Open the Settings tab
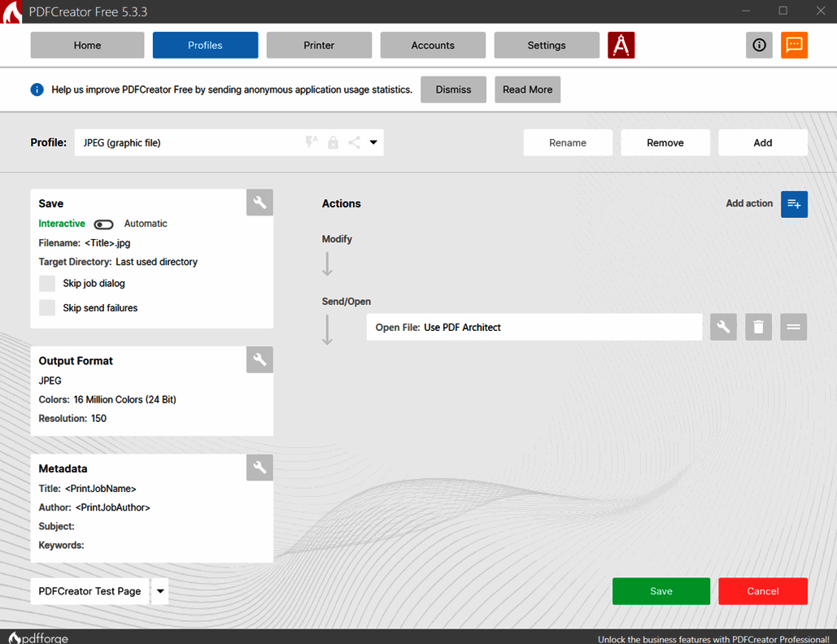This screenshot has height=644, width=837. coord(547,46)
